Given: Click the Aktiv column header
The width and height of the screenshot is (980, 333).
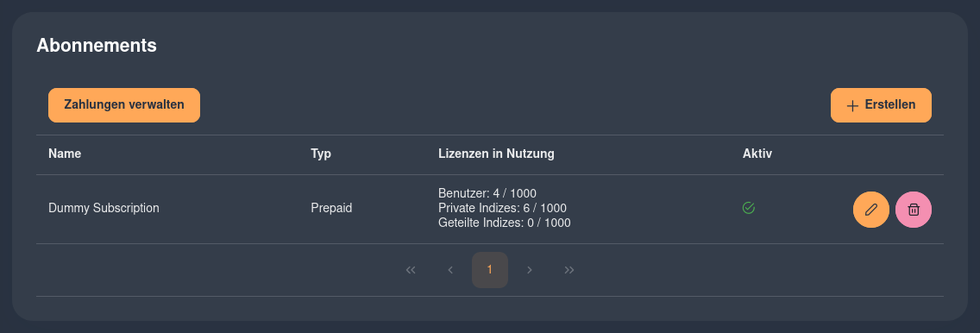Looking at the screenshot, I should pos(757,154).
